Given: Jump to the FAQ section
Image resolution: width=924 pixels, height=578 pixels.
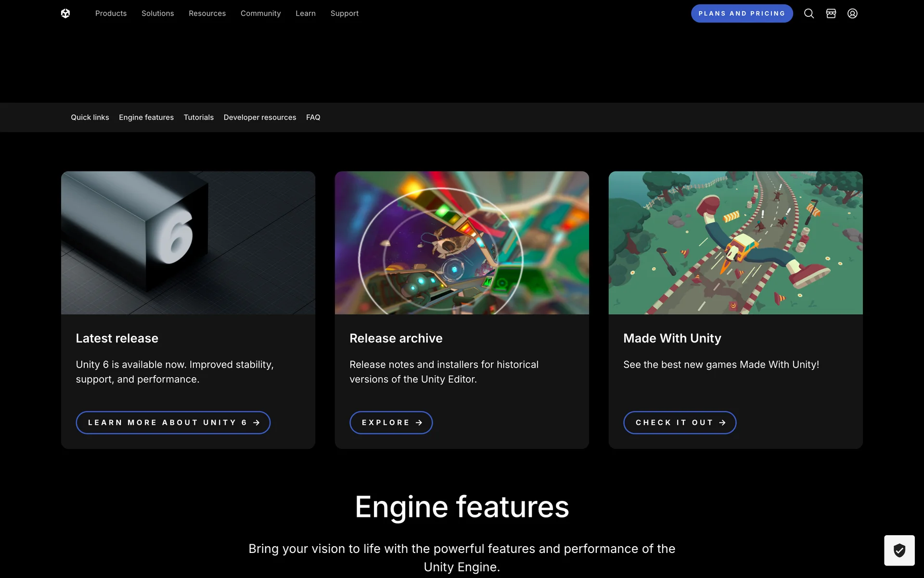Looking at the screenshot, I should point(313,118).
